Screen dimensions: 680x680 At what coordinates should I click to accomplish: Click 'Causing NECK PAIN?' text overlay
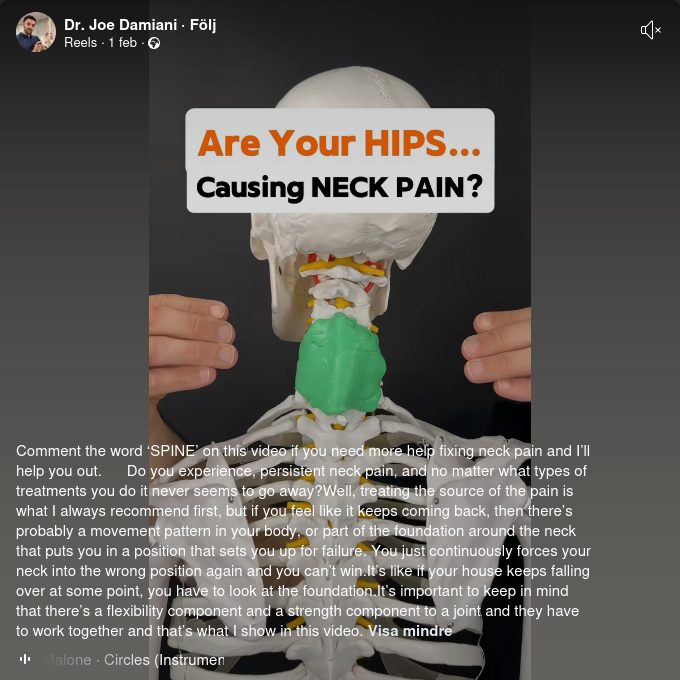339,187
